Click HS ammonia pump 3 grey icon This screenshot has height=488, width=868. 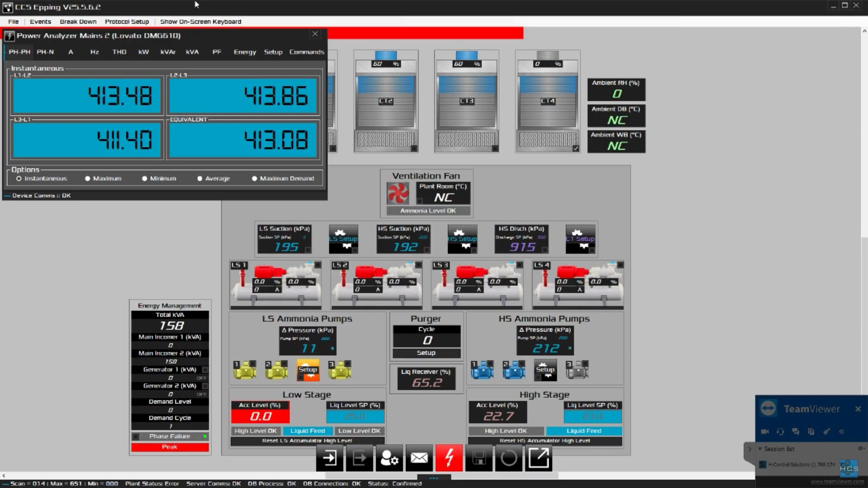[577, 370]
